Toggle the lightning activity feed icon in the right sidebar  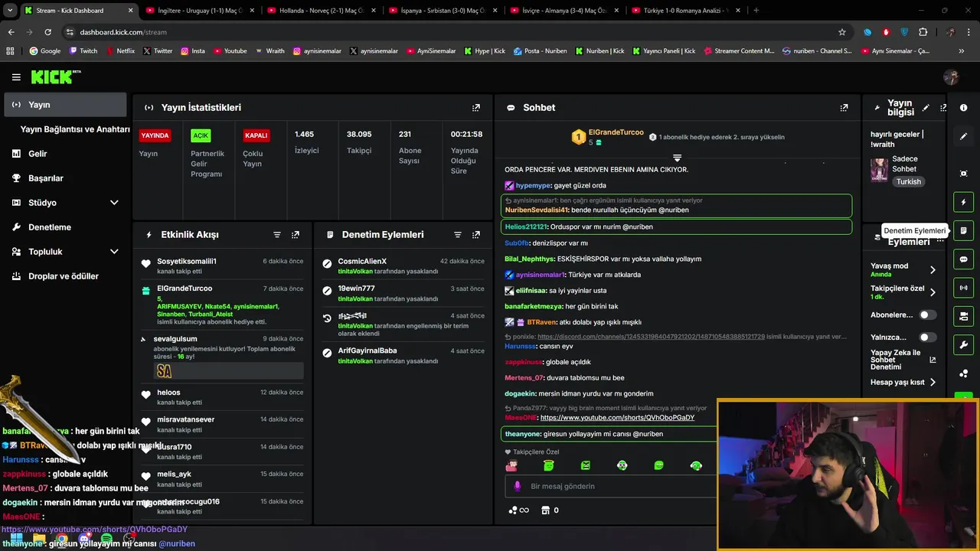964,202
